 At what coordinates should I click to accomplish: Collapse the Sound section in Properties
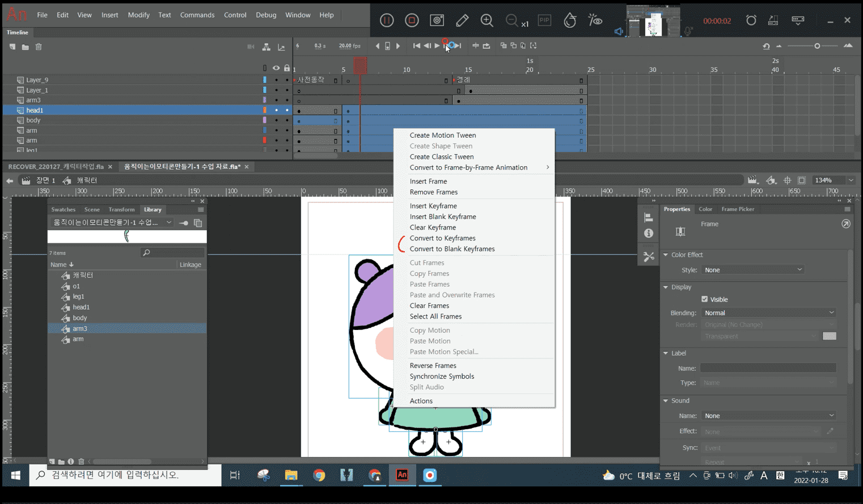tap(666, 401)
